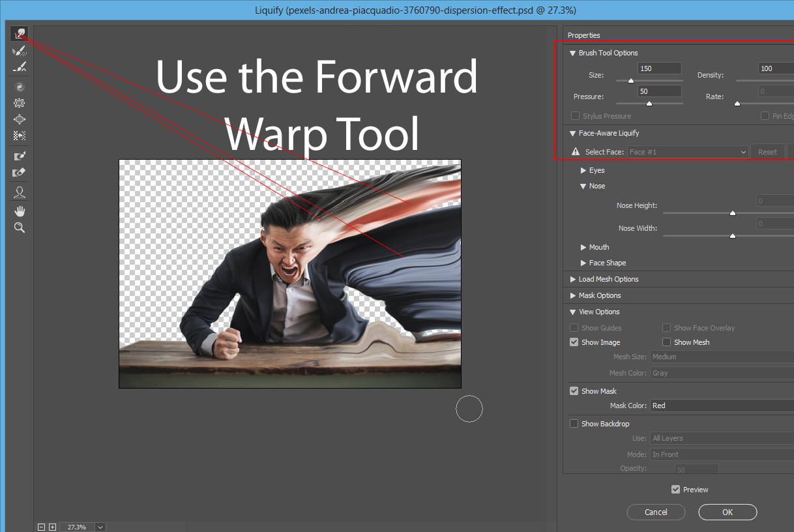Select the Reconstruct tool

(x=19, y=51)
